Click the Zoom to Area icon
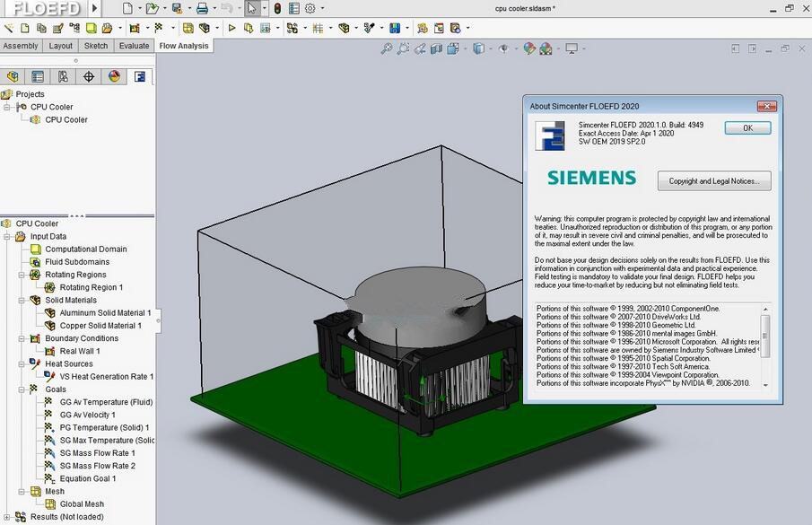Screen dimensions: 812x525 tap(403, 48)
